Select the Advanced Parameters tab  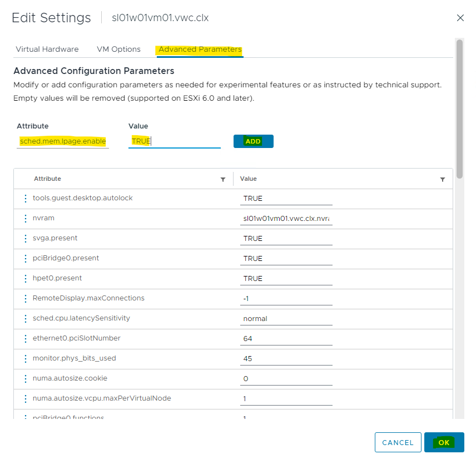[x=200, y=49]
